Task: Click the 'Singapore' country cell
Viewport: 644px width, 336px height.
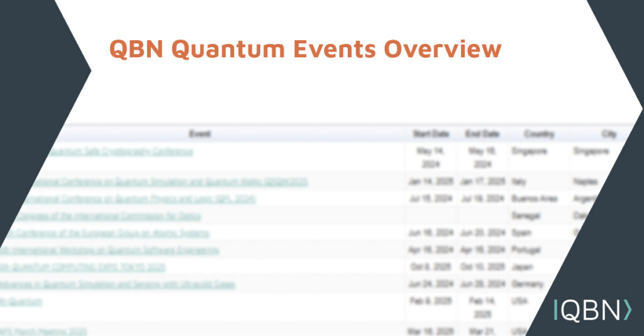Action: click(x=530, y=151)
